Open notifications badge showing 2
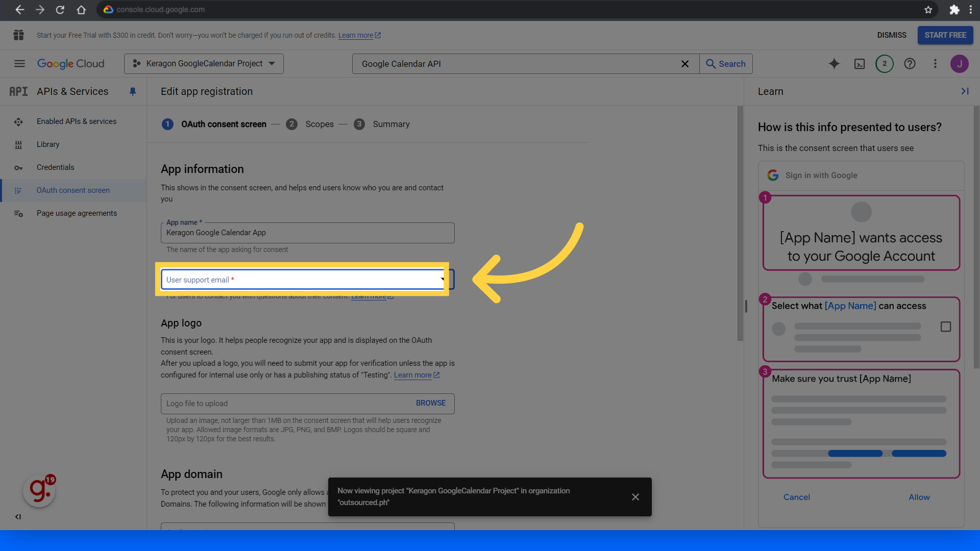The width and height of the screenshot is (980, 551). (x=885, y=64)
